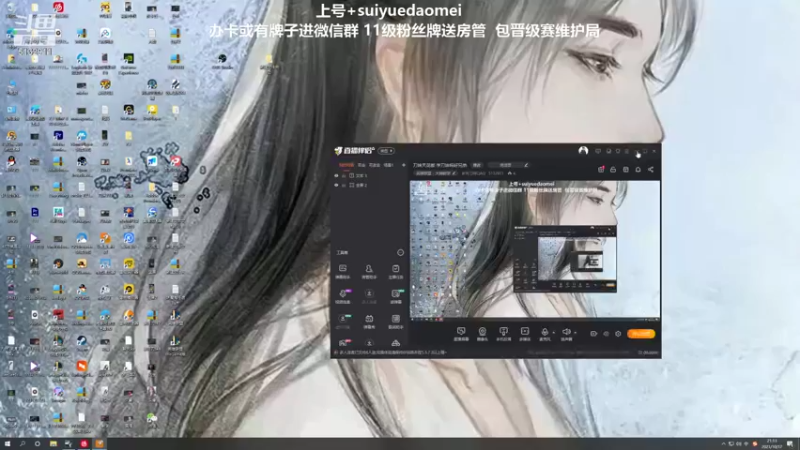Click the speaker volume icon in bottom toolbar
The width and height of the screenshot is (800, 450).
coord(566,333)
